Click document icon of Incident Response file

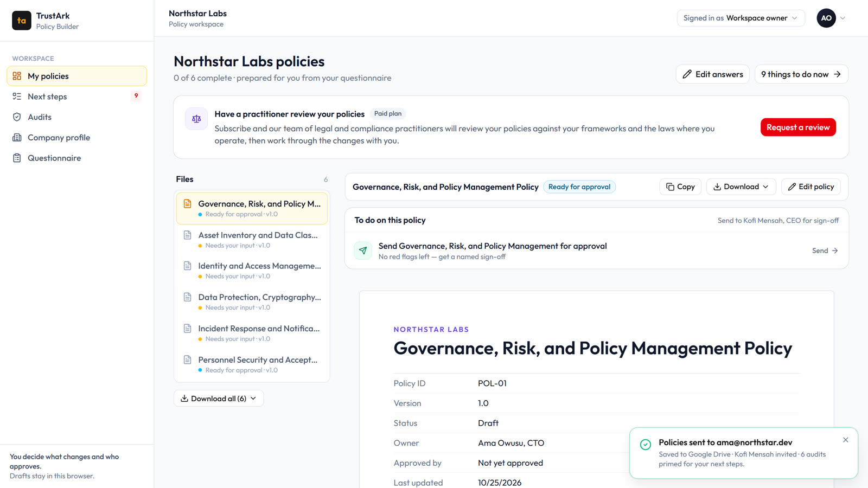click(x=188, y=329)
